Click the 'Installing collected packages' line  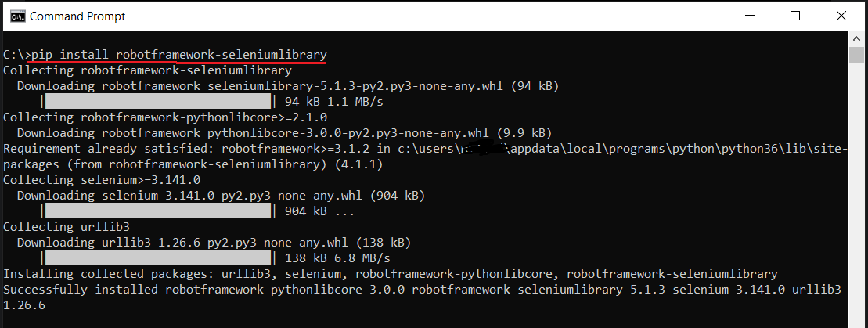coord(391,274)
